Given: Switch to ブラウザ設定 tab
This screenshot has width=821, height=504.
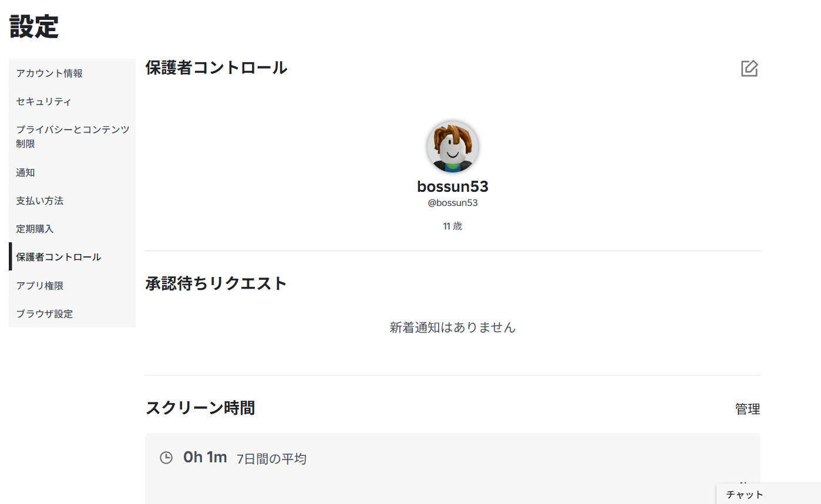Looking at the screenshot, I should point(44,314).
